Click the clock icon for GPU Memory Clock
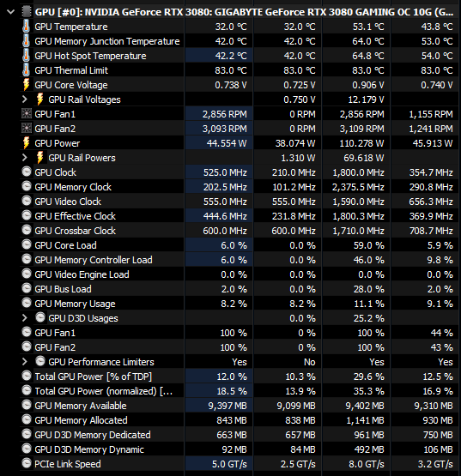 tap(27, 186)
